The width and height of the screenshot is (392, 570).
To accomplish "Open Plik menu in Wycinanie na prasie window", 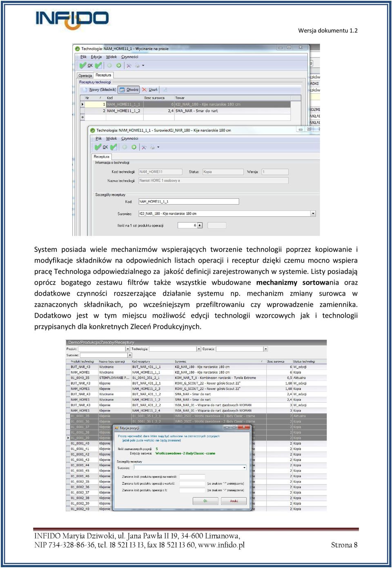I will [83, 57].
